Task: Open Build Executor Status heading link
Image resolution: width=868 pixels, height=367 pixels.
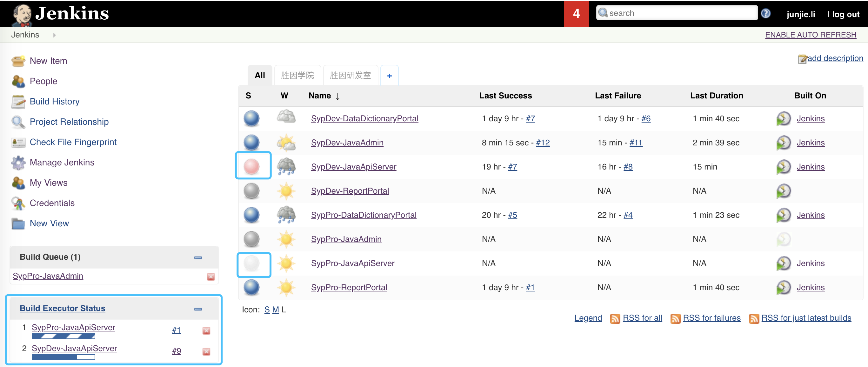Action: point(62,308)
